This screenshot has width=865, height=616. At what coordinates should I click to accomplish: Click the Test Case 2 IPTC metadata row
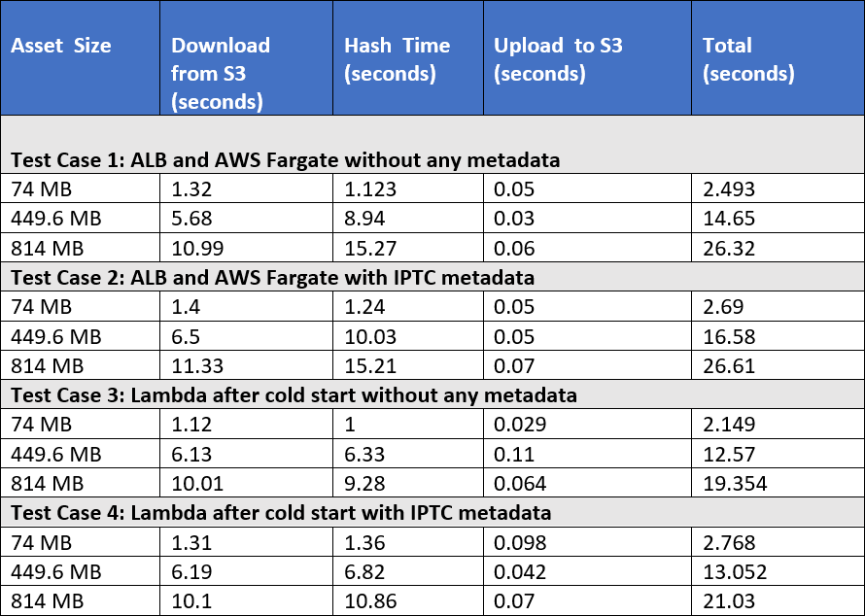point(432,277)
